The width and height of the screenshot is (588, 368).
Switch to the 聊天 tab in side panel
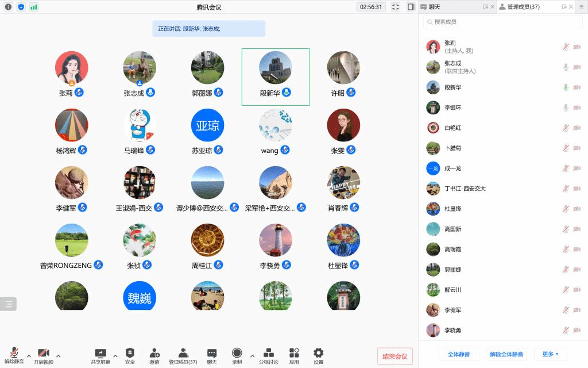pos(435,7)
